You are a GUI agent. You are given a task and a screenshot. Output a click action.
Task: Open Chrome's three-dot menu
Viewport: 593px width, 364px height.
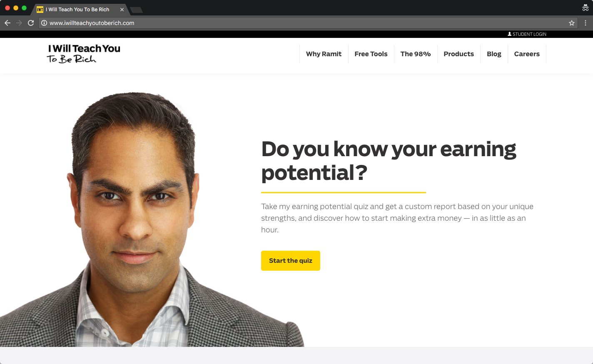point(586,23)
